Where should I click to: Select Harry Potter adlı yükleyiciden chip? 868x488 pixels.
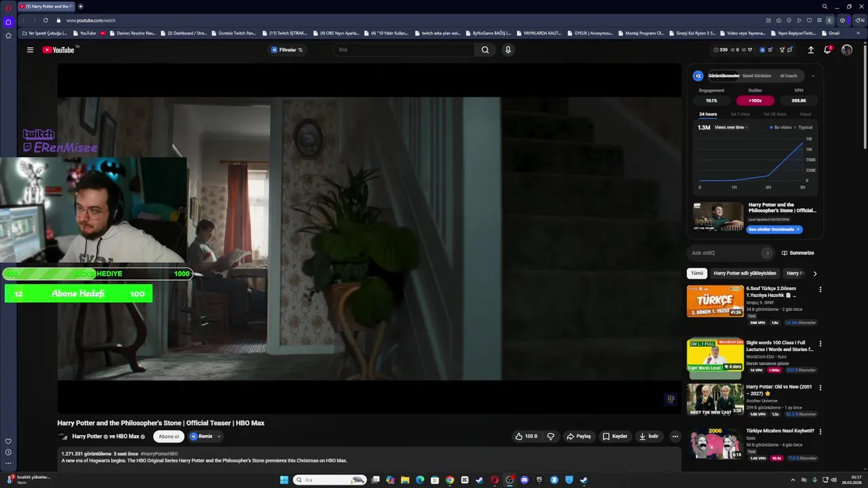745,273
